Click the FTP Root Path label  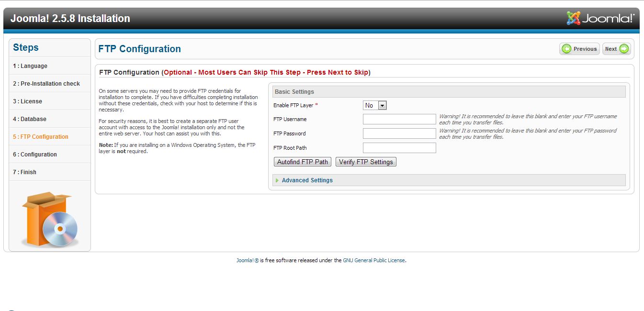pyautogui.click(x=290, y=148)
